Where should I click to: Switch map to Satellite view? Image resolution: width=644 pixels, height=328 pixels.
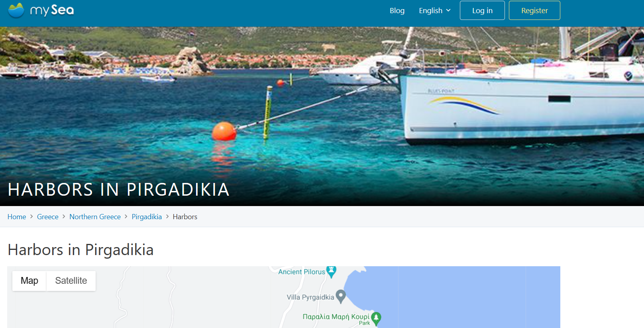71,281
